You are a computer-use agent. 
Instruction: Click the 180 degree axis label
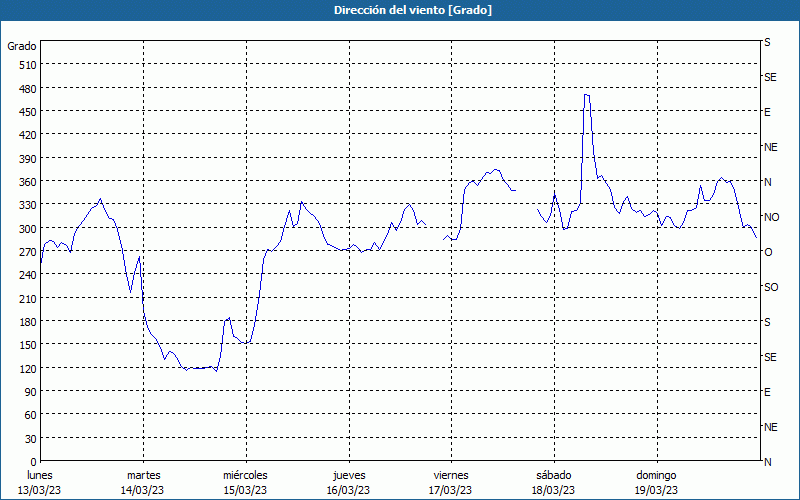28,322
